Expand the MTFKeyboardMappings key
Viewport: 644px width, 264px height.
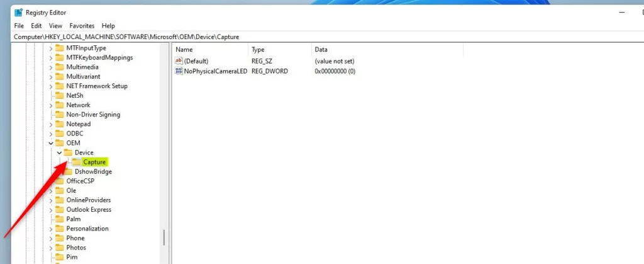tap(51, 58)
